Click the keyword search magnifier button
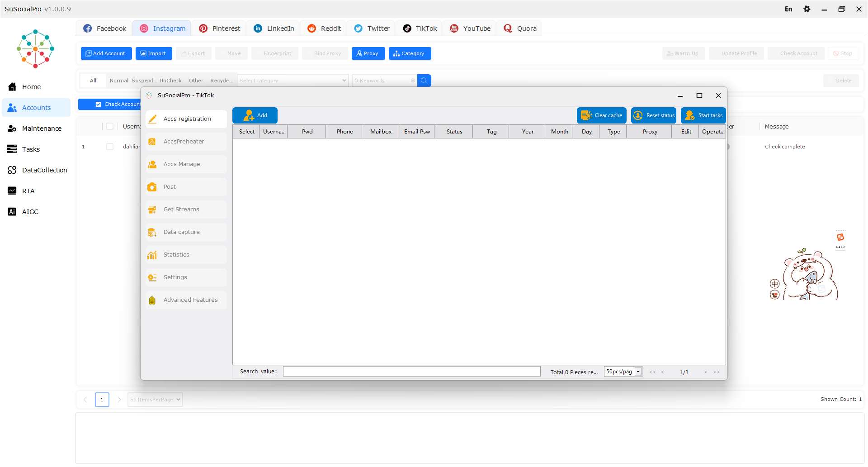868x467 pixels. click(x=424, y=81)
